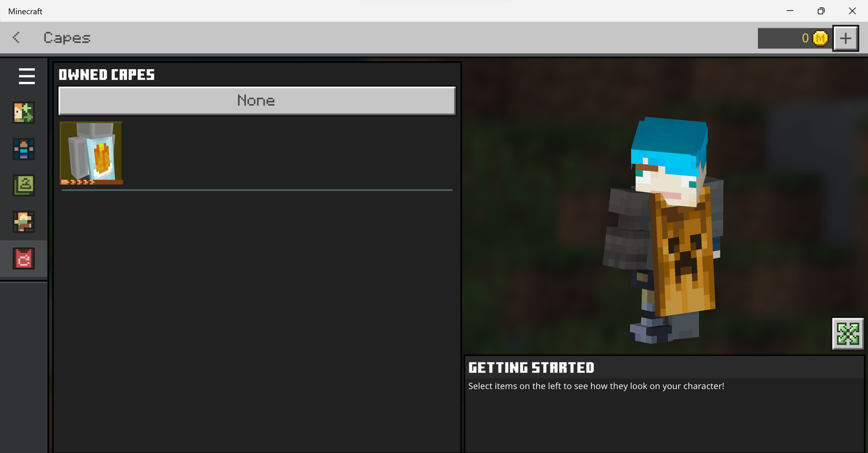
Task: Toggle fullscreen character preview with green arrows icon
Action: point(848,334)
